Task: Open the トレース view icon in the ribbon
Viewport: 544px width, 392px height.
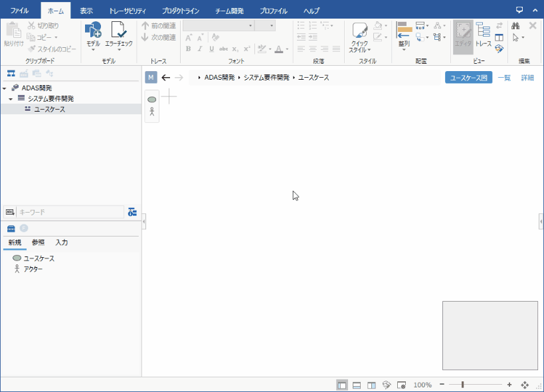Action: pos(483,31)
